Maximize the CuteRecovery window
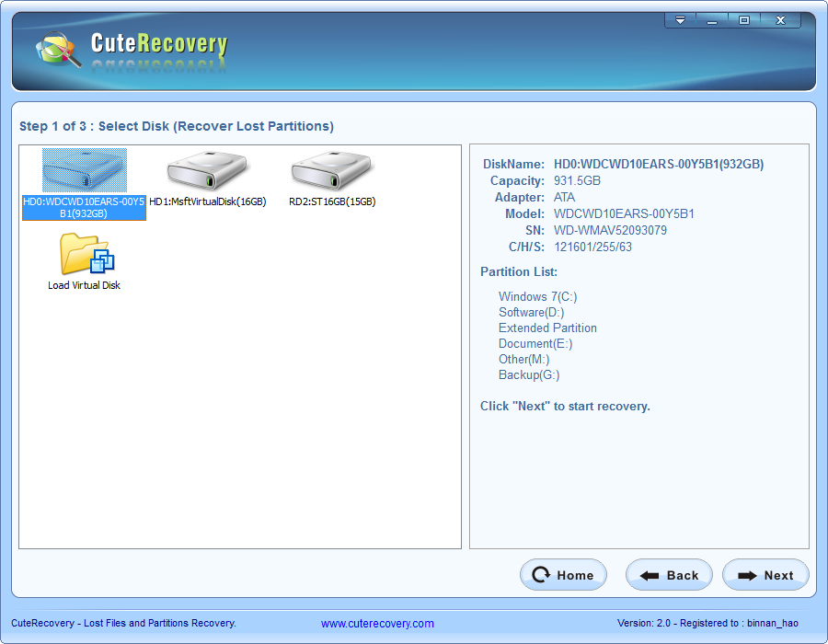This screenshot has width=828, height=644. (744, 20)
